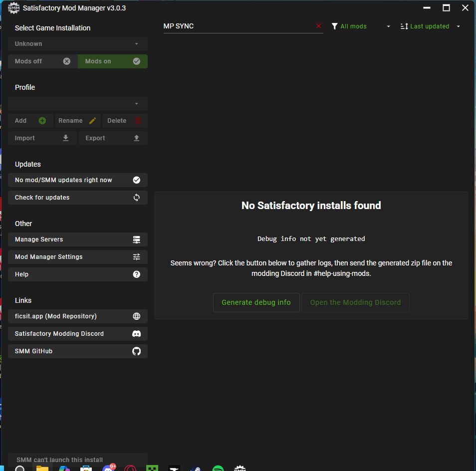Expand the Unknown game installation dropdown
Image resolution: width=476 pixels, height=471 pixels.
coord(78,44)
